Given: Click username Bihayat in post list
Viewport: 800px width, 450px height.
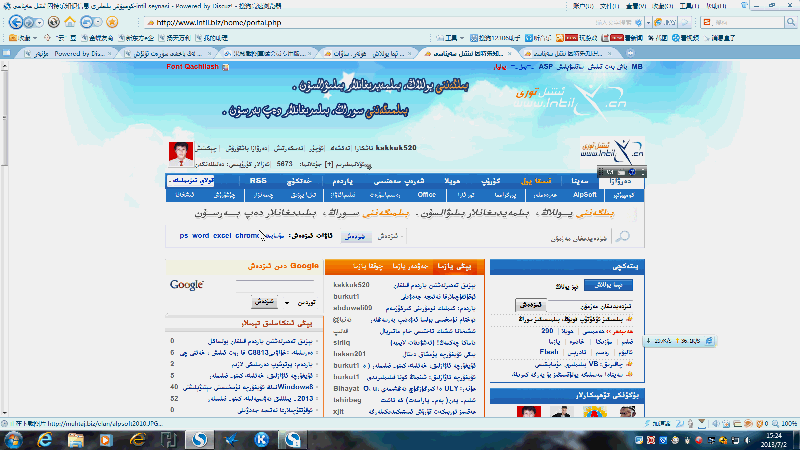Looking at the screenshot, I should tap(346, 388).
